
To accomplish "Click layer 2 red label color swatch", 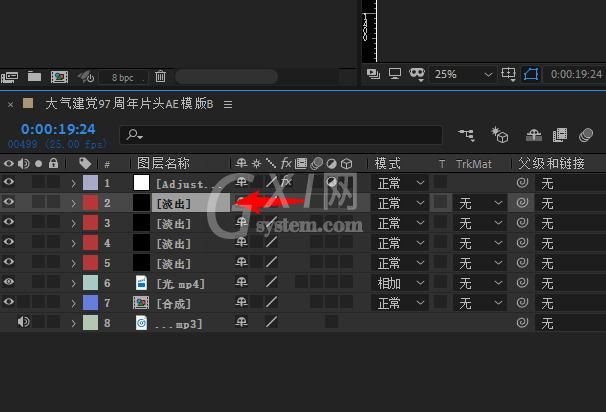I will coord(90,203).
